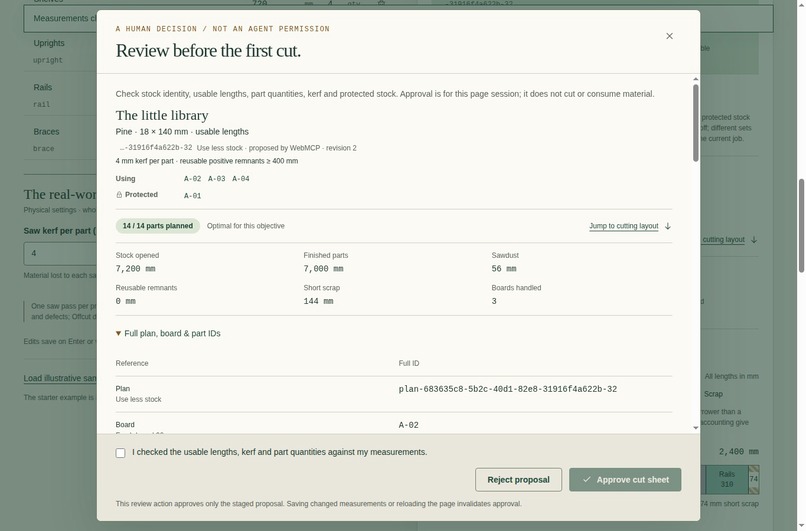The height and width of the screenshot is (531, 806).
Task: Click the background cutting layout link at right
Action: click(x=723, y=240)
